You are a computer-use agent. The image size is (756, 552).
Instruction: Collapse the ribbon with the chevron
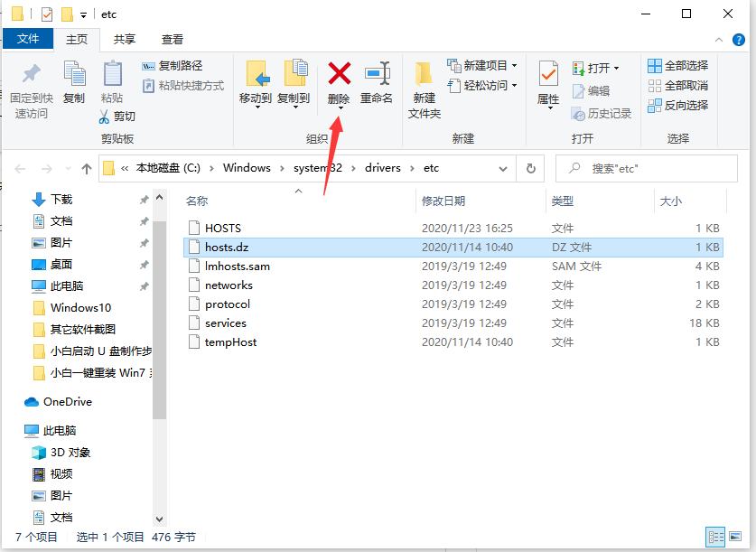[x=719, y=40]
